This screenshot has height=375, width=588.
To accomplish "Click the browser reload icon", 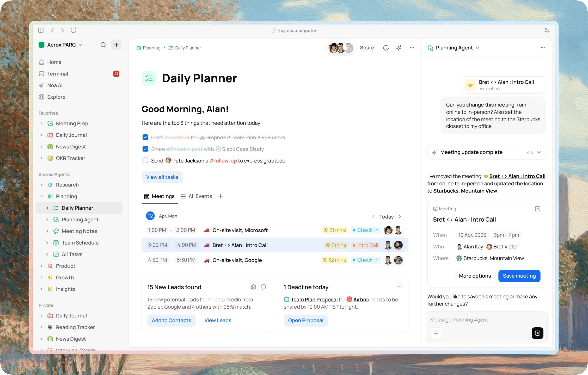I will [73, 30].
